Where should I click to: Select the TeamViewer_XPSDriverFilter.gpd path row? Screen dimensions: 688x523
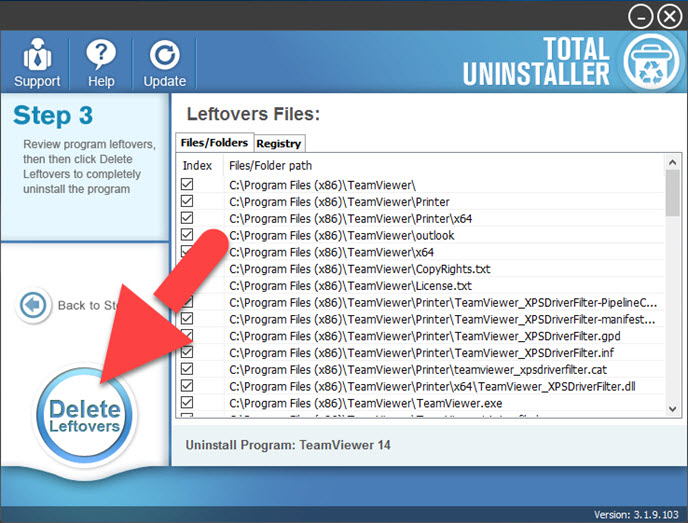pos(425,336)
